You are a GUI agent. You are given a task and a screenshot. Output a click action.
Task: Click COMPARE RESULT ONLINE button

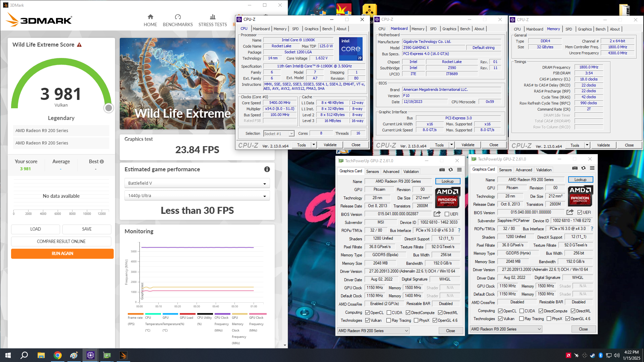61,241
